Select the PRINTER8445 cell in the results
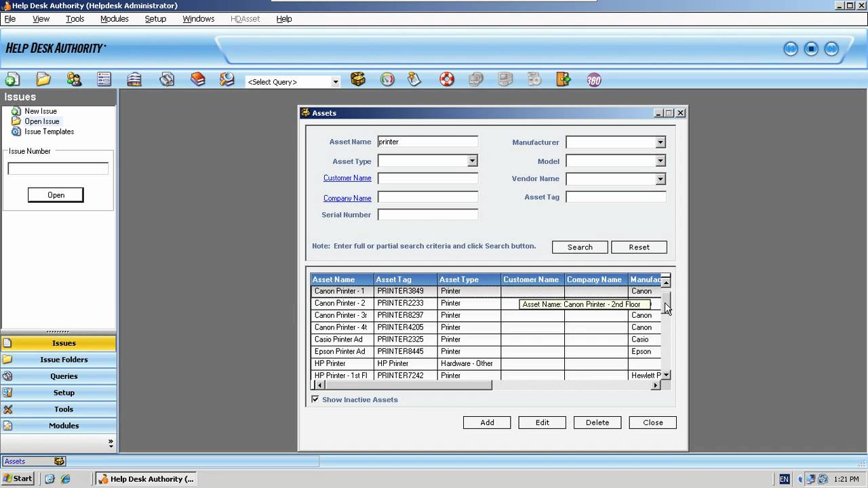 tap(406, 352)
